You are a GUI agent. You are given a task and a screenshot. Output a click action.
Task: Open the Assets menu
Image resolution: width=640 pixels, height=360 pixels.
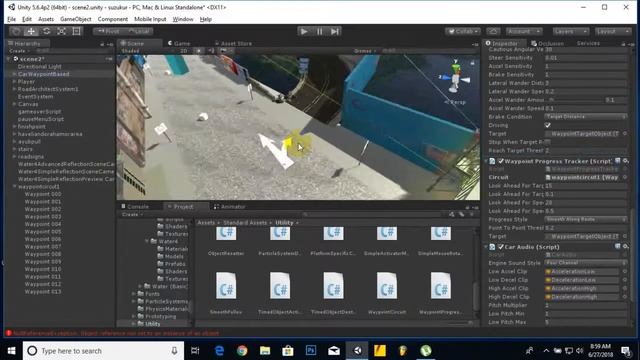coord(46,19)
